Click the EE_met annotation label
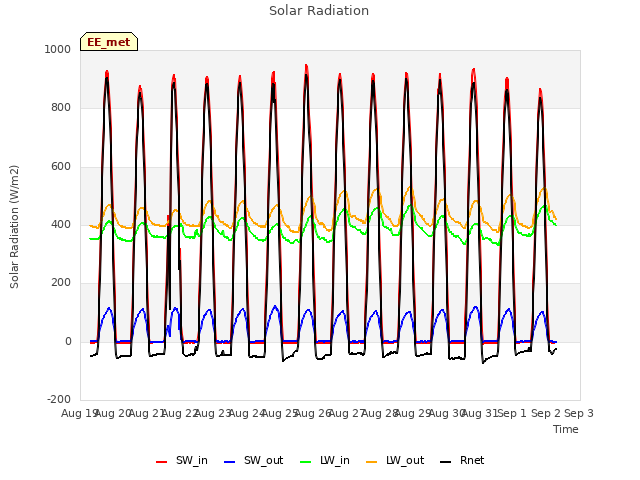The height and width of the screenshot is (480, 640). point(109,42)
